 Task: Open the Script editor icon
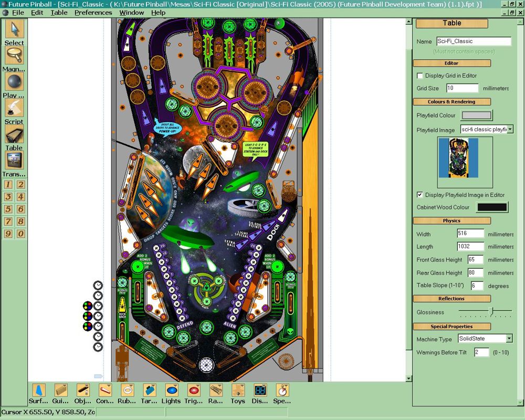click(14, 108)
